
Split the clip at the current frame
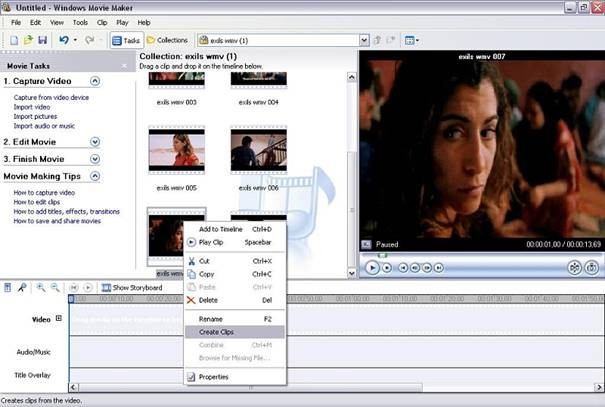click(x=575, y=268)
